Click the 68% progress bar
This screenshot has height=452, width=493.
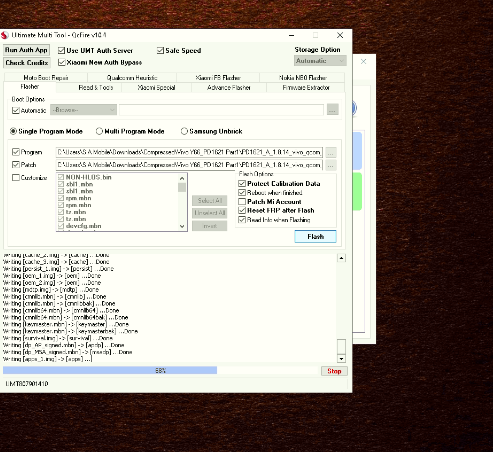coord(160,370)
